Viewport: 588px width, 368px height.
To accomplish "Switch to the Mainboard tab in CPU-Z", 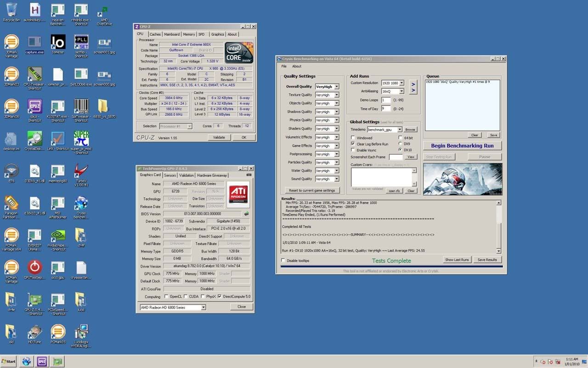I will click(172, 34).
